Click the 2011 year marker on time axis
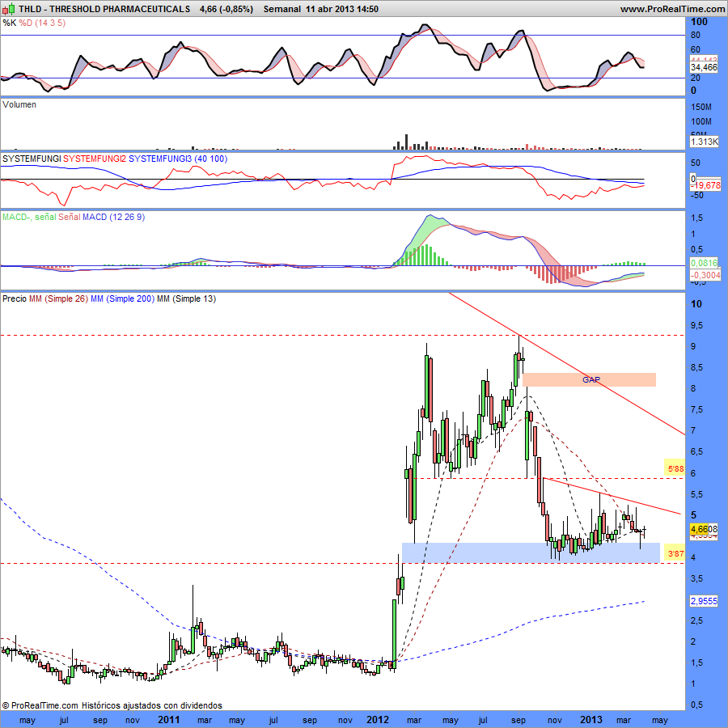This screenshot has width=728, height=728. tap(168, 720)
